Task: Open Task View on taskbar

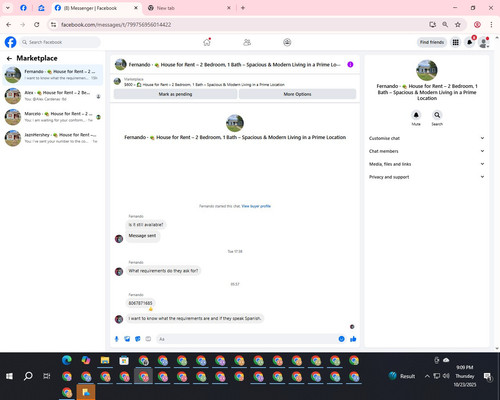Action: point(47,376)
